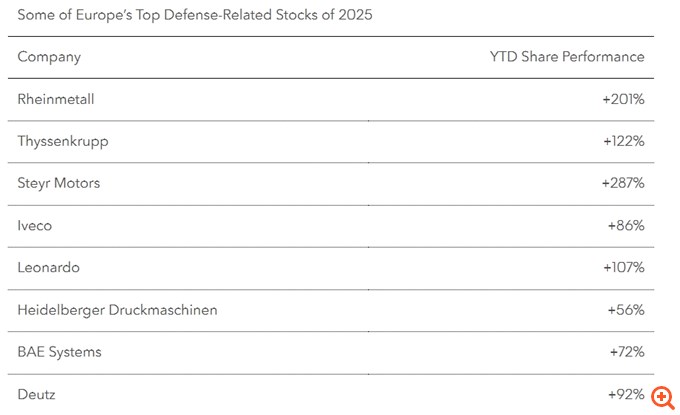Select the +107% Leonardo figure
The height and width of the screenshot is (415, 680).
click(x=624, y=268)
